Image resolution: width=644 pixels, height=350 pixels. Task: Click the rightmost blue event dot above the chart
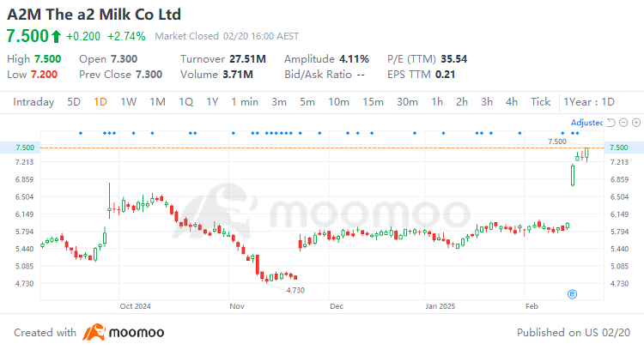[x=577, y=133]
